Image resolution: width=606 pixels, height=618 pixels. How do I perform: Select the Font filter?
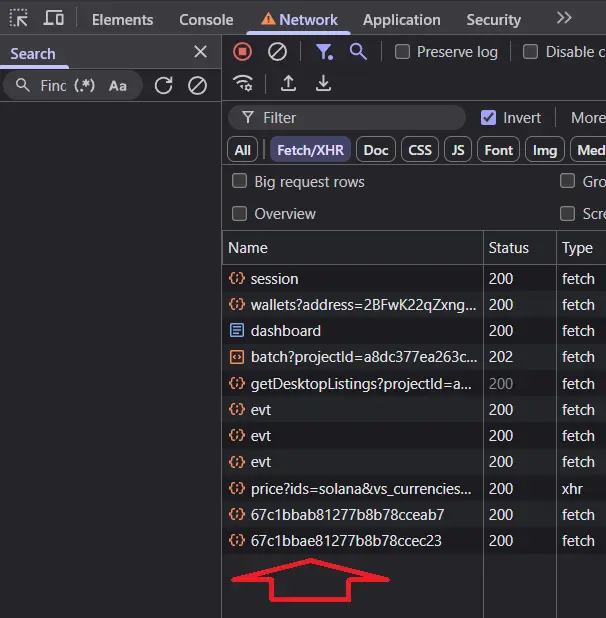click(498, 150)
